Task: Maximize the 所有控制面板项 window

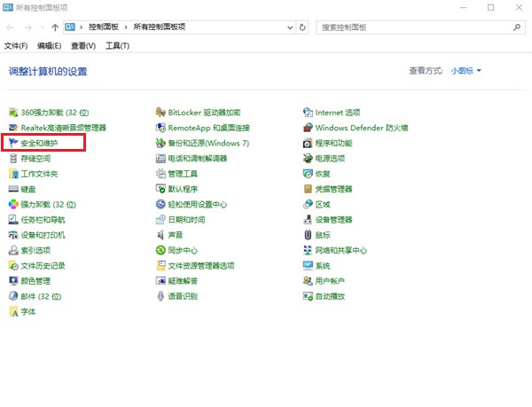Action: tap(490, 7)
